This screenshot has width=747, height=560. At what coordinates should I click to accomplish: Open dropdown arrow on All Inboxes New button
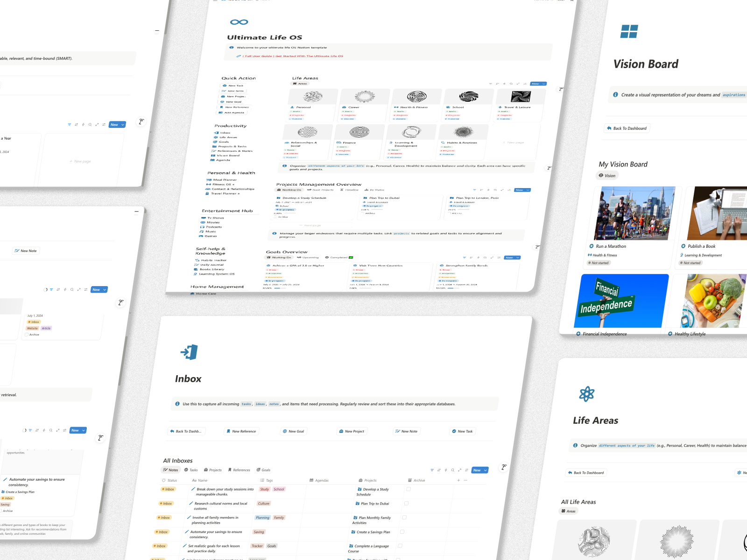tap(486, 470)
